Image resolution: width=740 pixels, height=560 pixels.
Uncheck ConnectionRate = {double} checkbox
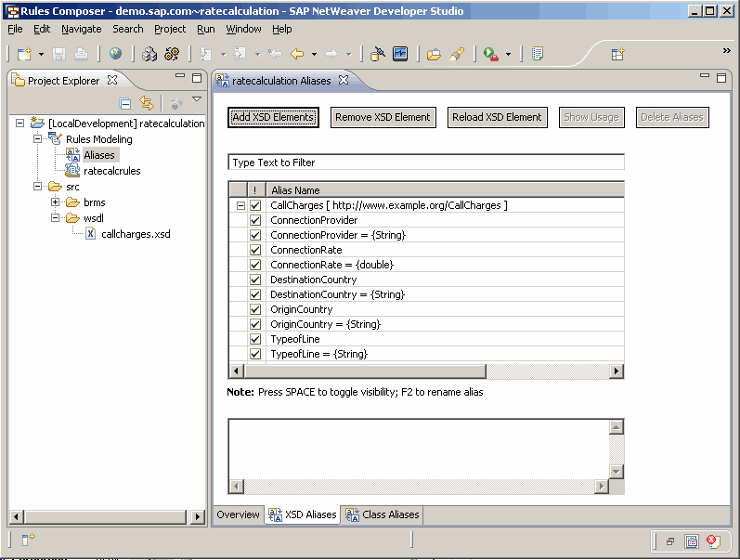(x=255, y=265)
